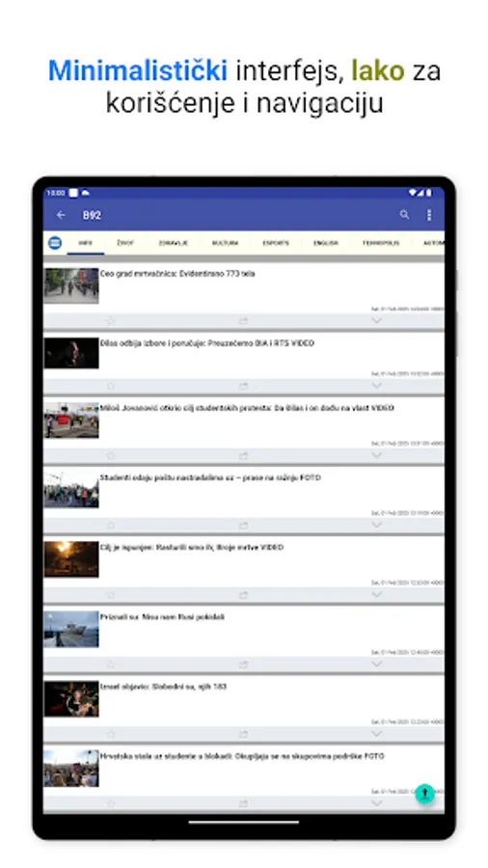This screenshot has width=488, height=868.
Task: Open headline 'Izrael objavio: Slobodni su'
Action: [163, 687]
